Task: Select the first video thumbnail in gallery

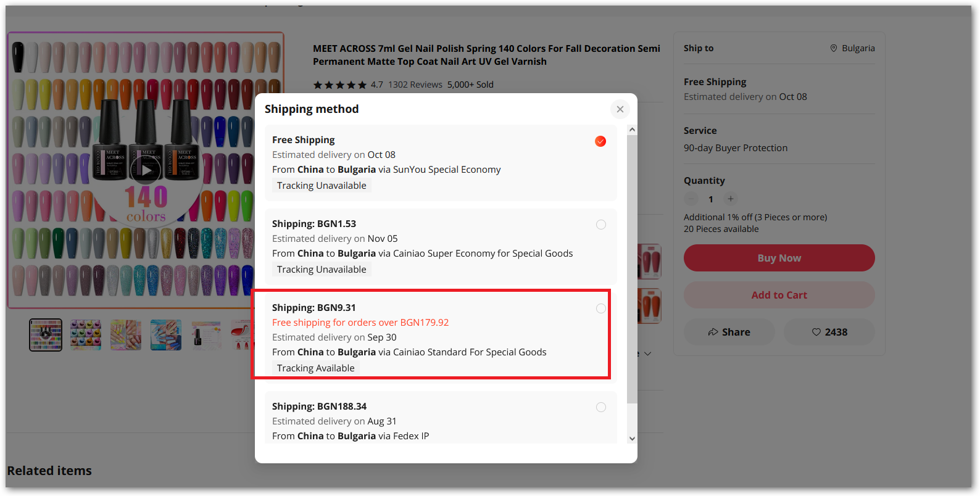Action: tap(46, 335)
